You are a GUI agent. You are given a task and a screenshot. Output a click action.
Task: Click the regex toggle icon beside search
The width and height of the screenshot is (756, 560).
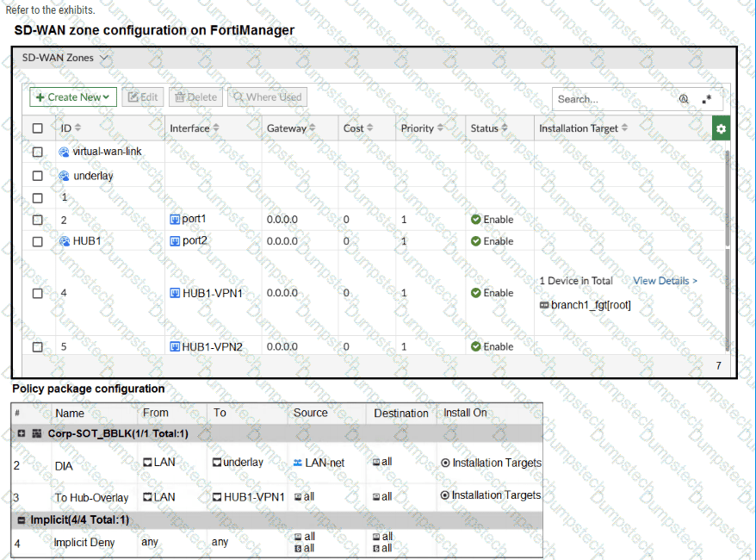707,99
